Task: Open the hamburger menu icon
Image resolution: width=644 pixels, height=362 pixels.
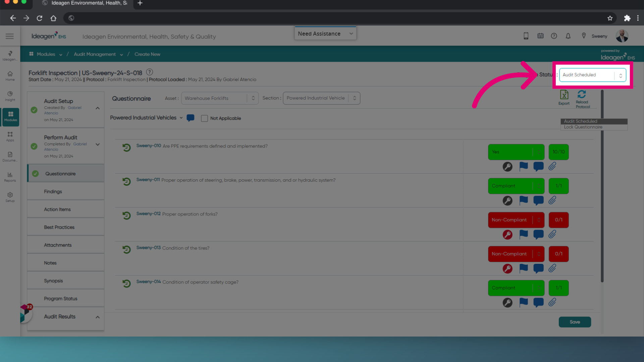Action: [10, 36]
